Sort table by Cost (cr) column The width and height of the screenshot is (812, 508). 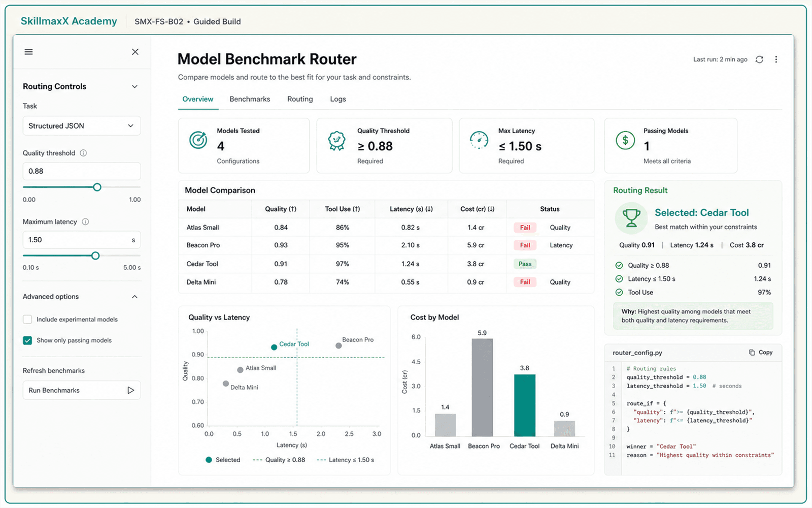pyautogui.click(x=477, y=209)
